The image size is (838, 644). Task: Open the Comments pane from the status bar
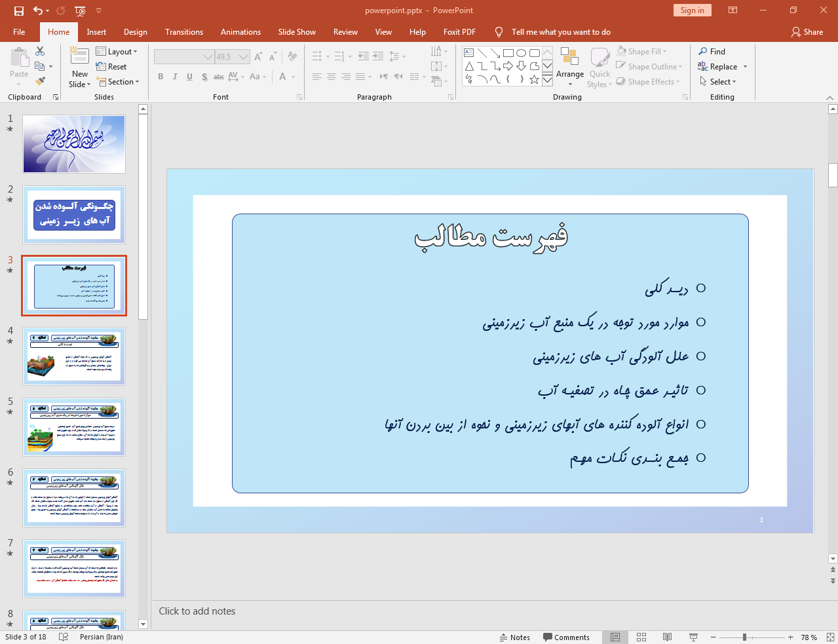click(x=567, y=637)
